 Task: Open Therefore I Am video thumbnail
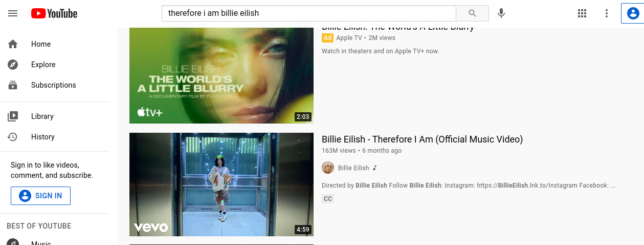pyautogui.click(x=221, y=185)
